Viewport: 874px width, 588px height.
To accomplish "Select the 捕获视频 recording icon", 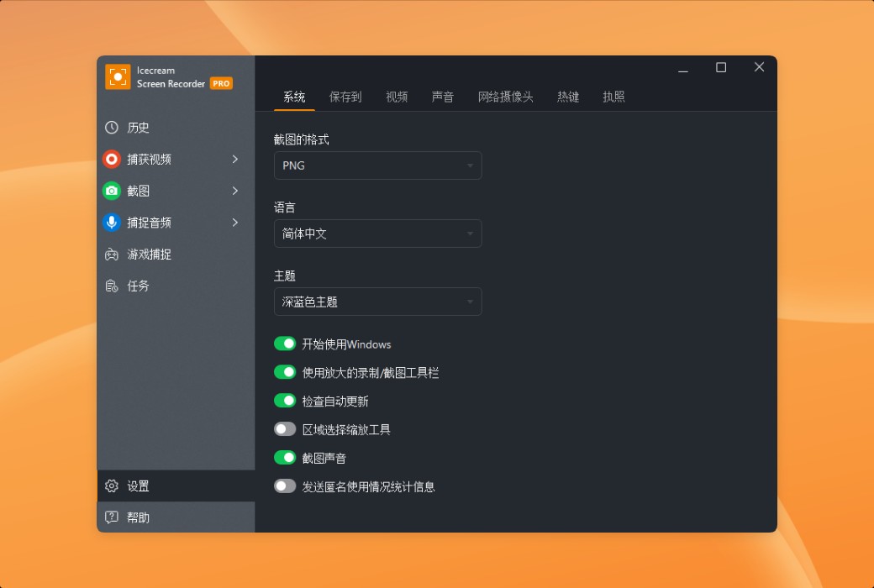I will pyautogui.click(x=110, y=159).
